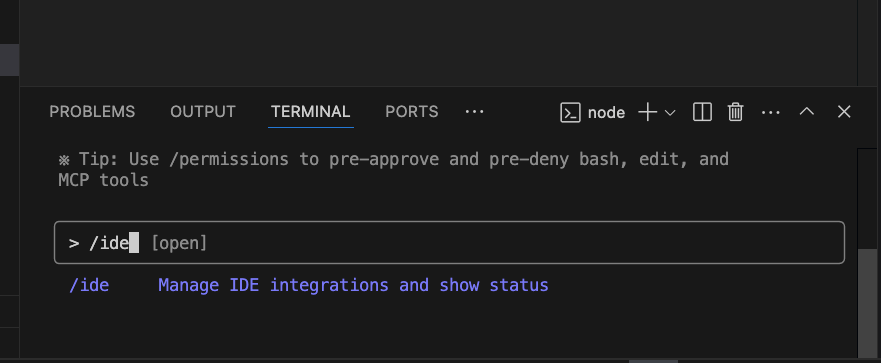The height and width of the screenshot is (363, 881).
Task: Kill terminal using the trash icon
Action: point(735,112)
